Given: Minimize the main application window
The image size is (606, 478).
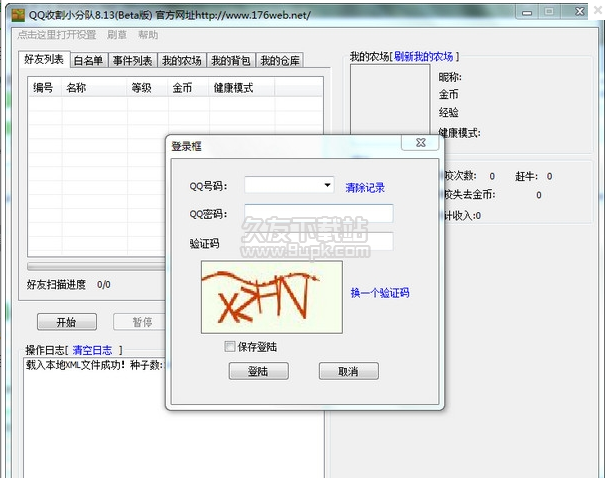Looking at the screenshot, I should (527, 12).
